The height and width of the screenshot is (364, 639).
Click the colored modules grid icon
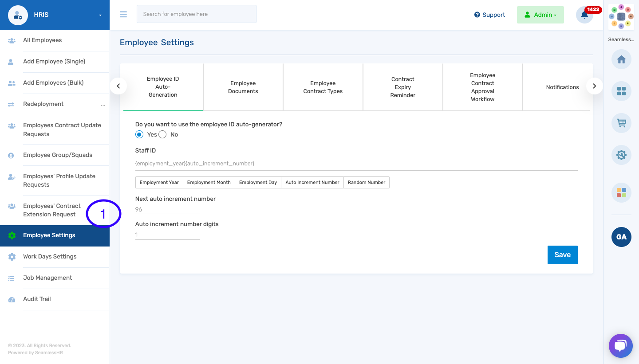click(x=621, y=192)
